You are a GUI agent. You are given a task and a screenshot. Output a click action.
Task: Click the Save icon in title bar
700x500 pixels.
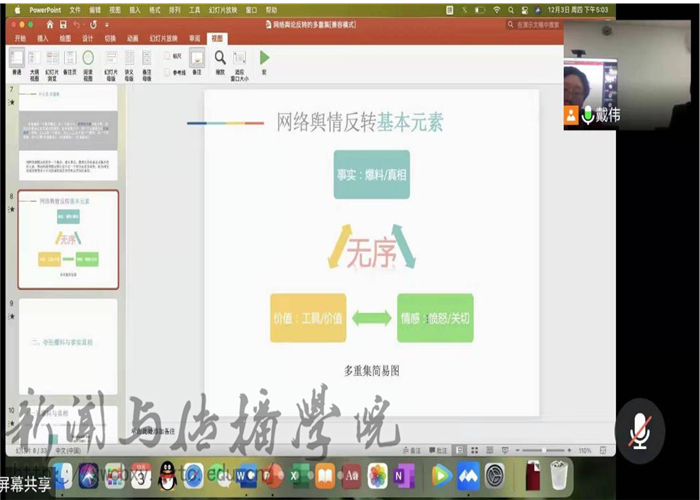[64, 24]
